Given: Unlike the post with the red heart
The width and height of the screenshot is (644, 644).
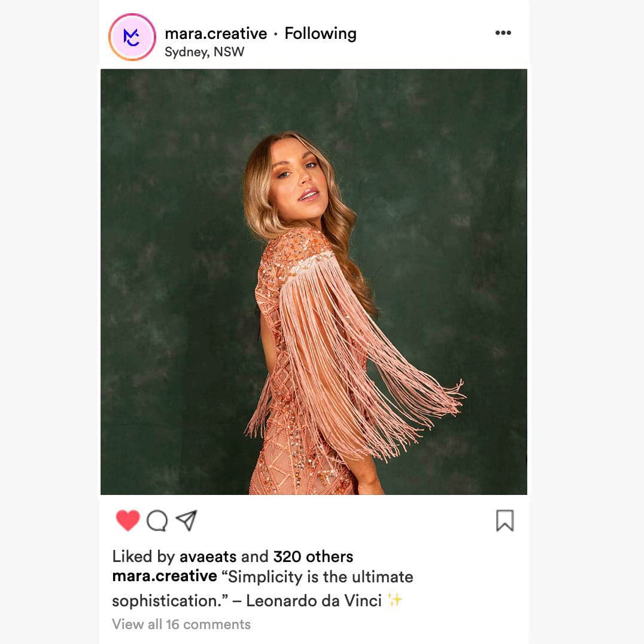Looking at the screenshot, I should click(127, 520).
